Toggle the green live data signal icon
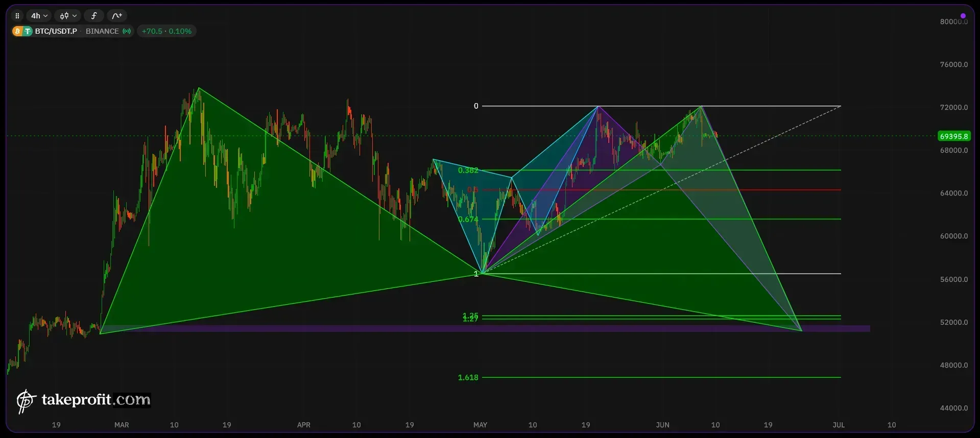Viewport: 980px width, 438px height. pyautogui.click(x=127, y=31)
